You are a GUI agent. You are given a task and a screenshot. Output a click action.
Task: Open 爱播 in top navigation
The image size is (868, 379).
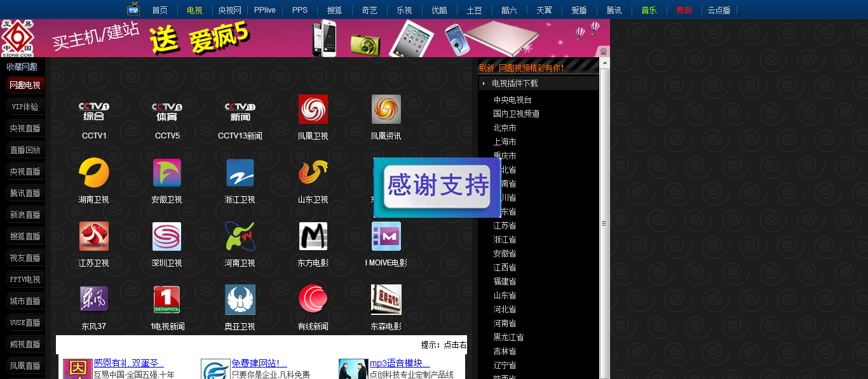pos(579,10)
